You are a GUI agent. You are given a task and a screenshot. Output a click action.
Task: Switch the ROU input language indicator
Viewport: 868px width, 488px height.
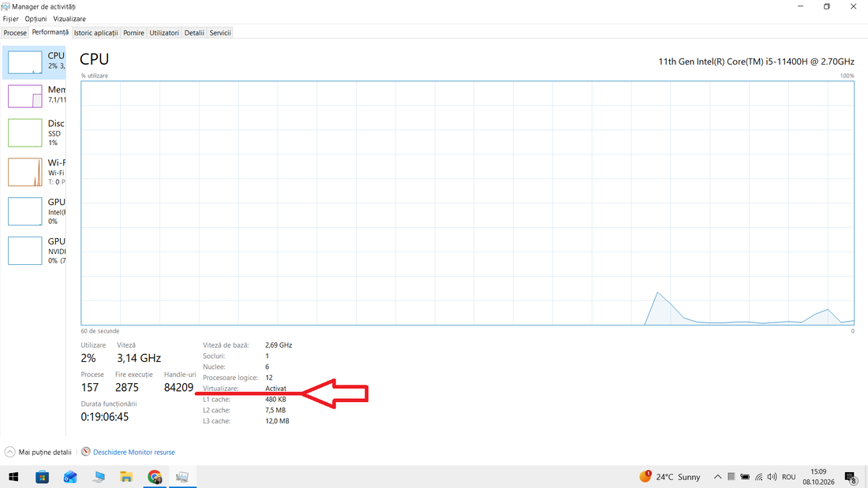789,477
